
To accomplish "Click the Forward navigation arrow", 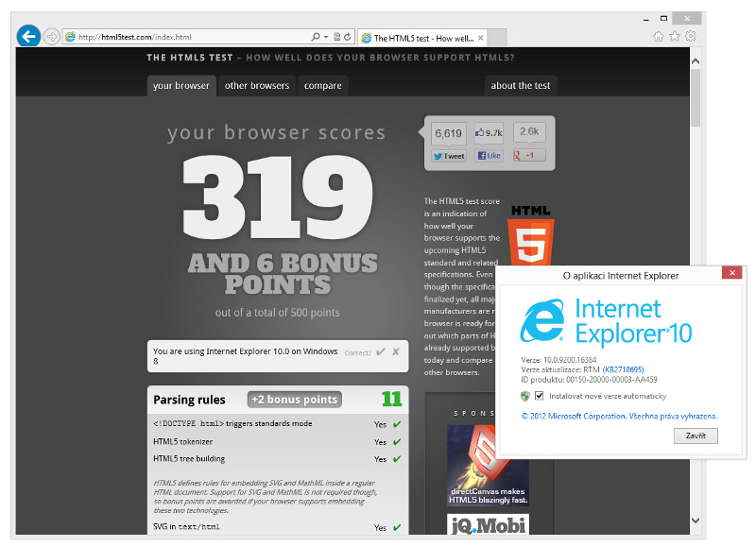I will pyautogui.click(x=52, y=37).
